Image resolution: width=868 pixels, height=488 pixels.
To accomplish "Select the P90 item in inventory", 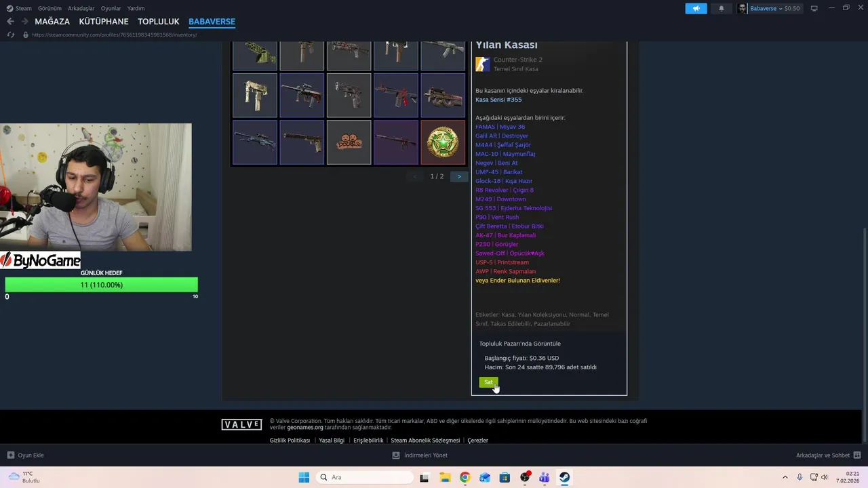I will coord(443,96).
